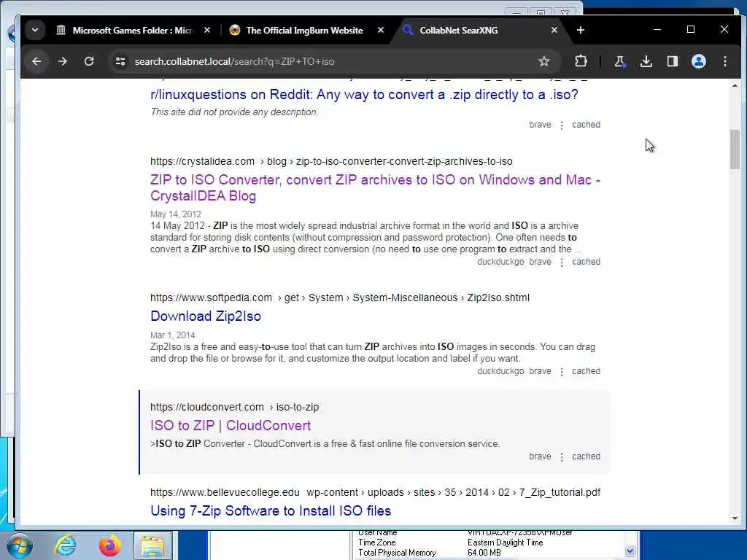The height and width of the screenshot is (560, 747).
Task: Launch Firefox from taskbar
Action: (x=109, y=545)
